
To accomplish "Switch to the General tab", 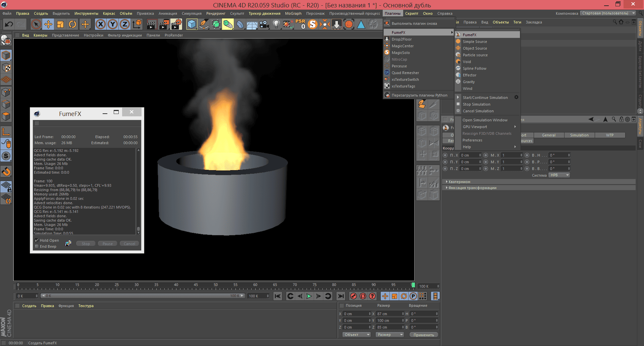I will (549, 135).
